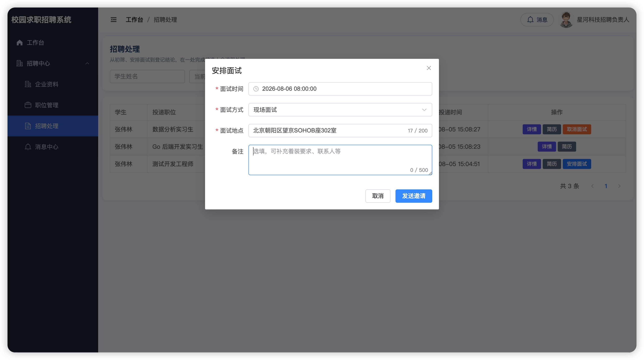Click 工作台 in the breadcrumb

click(x=134, y=20)
